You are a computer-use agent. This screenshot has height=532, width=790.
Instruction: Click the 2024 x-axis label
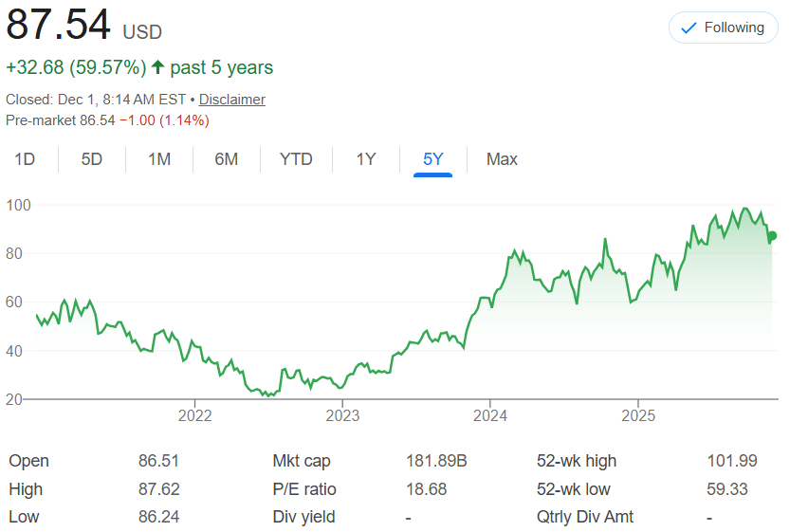tap(490, 415)
